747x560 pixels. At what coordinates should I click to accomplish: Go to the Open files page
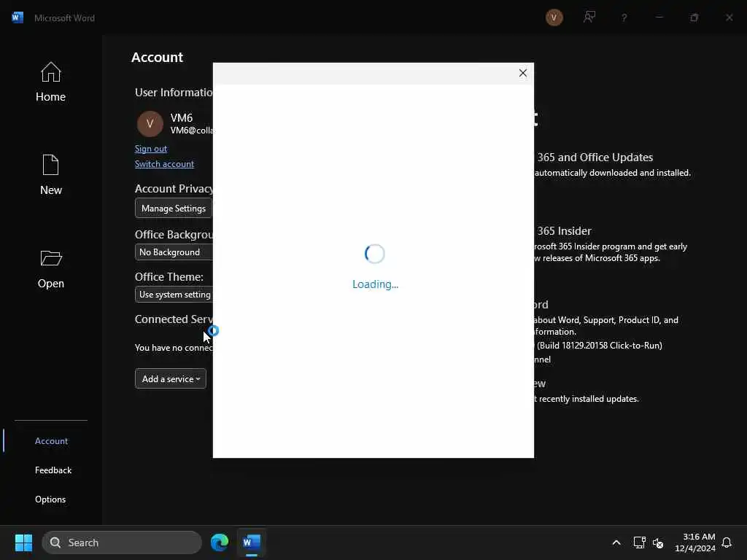[x=50, y=268]
